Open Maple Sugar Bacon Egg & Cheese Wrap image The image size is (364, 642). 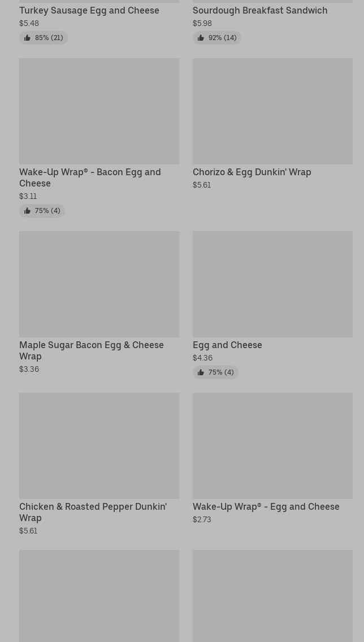[x=99, y=284]
